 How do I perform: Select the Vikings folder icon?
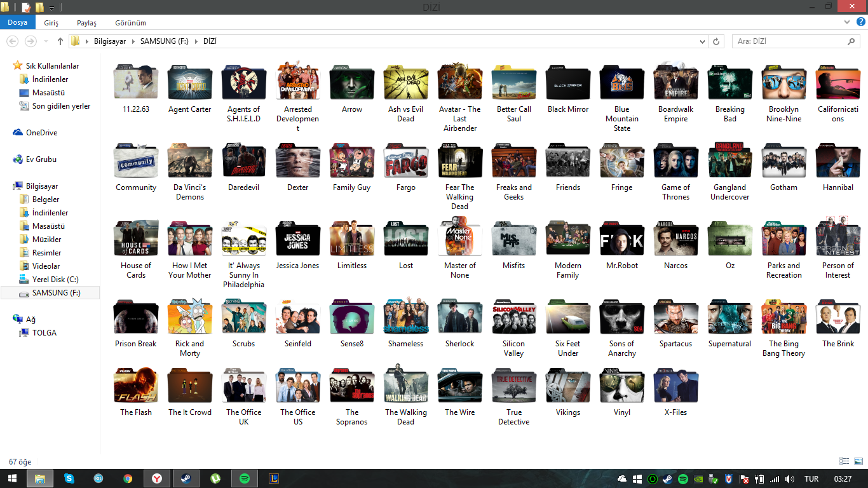pyautogui.click(x=568, y=386)
